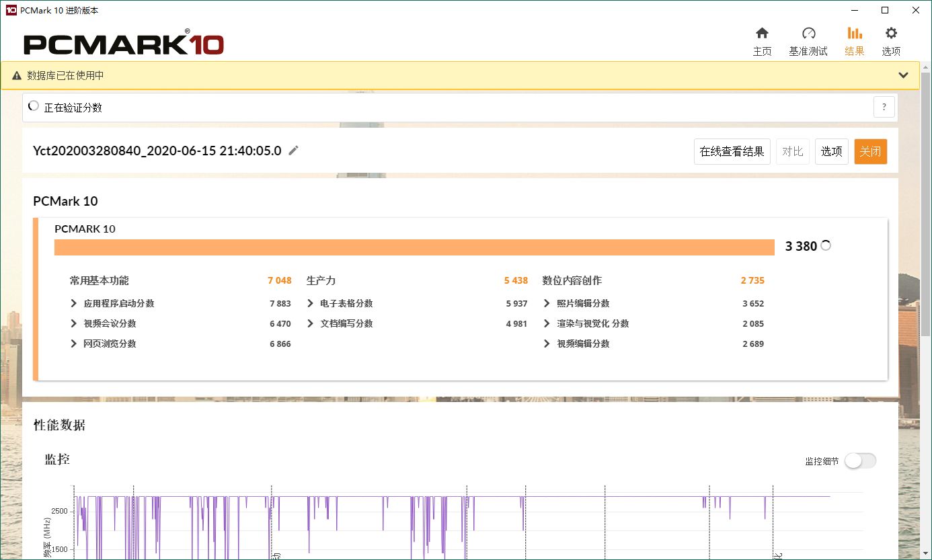
Task: Click the home icon in navigation
Action: (x=762, y=33)
